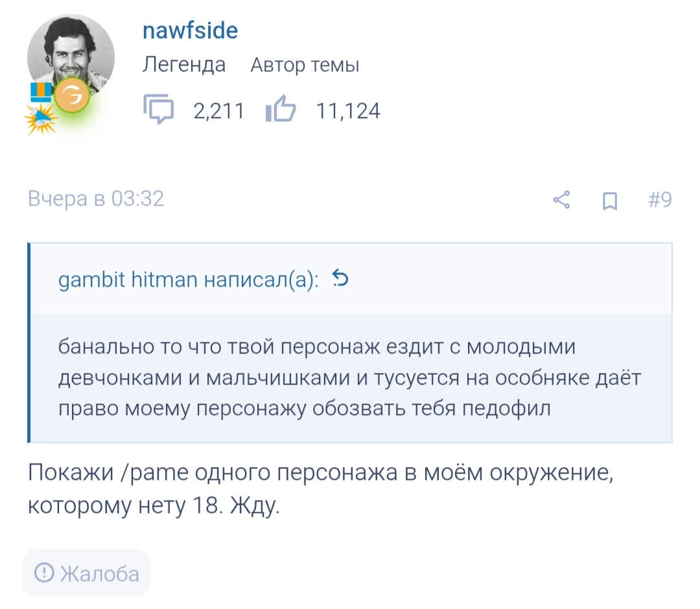Viewport: 700px width, 609px height.
Task: Click the Вчера в 03:32 timestamp
Action: tap(96, 198)
